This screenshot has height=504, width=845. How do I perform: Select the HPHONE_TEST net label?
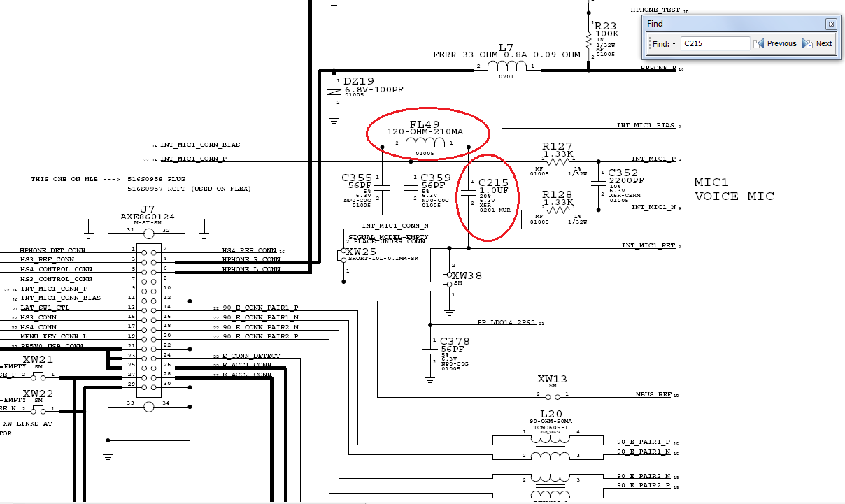click(x=655, y=10)
